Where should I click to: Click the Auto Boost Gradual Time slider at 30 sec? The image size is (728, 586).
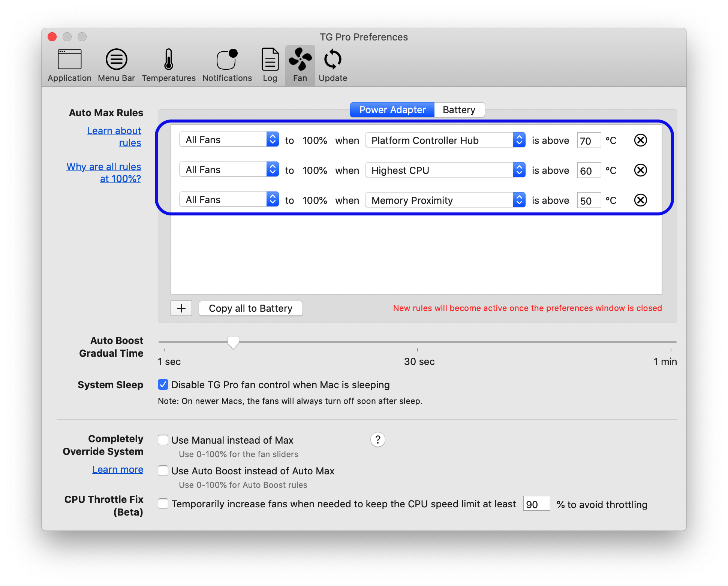(x=418, y=342)
